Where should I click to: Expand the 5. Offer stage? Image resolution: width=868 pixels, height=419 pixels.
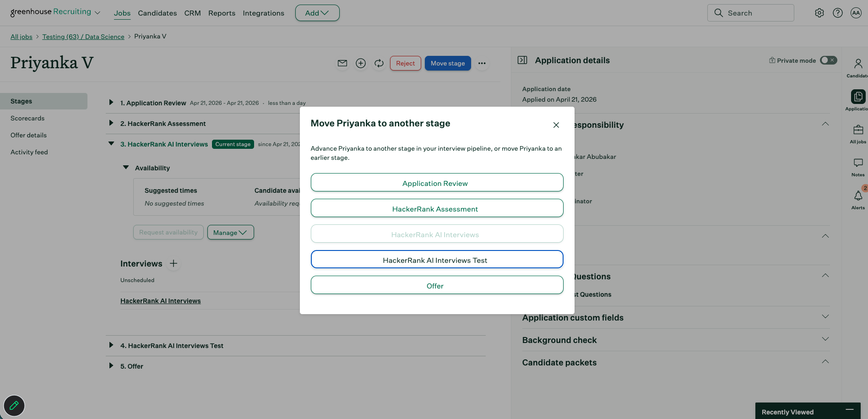coord(111,366)
